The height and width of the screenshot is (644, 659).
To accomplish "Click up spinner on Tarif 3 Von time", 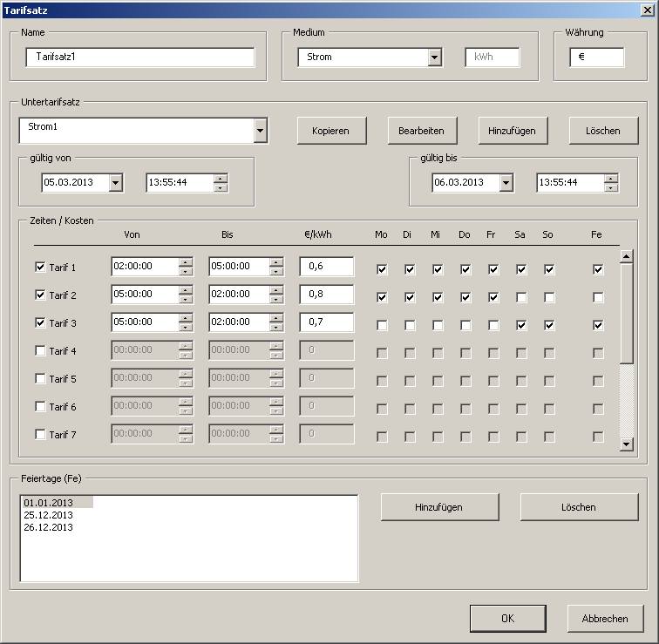I will coord(186,318).
